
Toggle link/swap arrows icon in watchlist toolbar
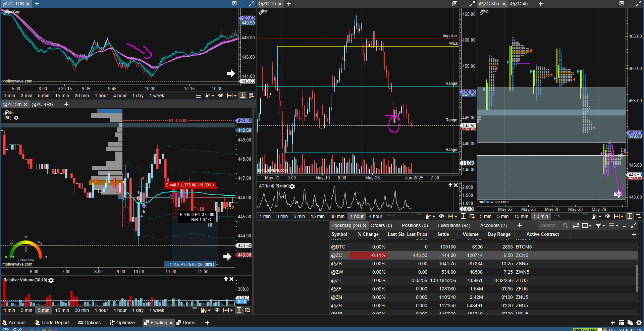[576, 225]
